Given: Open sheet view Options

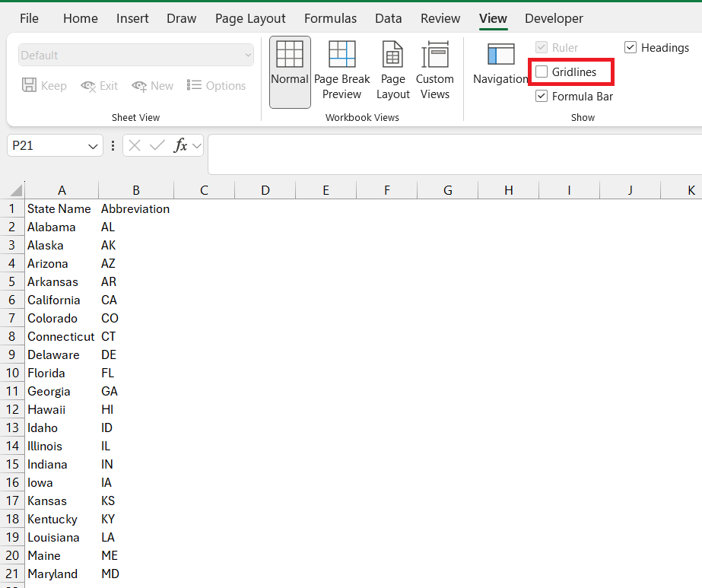Looking at the screenshot, I should click(216, 85).
